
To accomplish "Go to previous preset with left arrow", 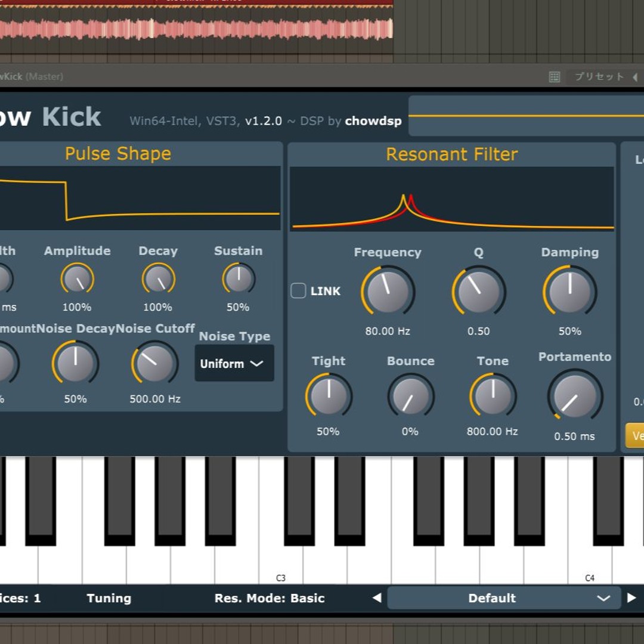I will [x=376, y=597].
